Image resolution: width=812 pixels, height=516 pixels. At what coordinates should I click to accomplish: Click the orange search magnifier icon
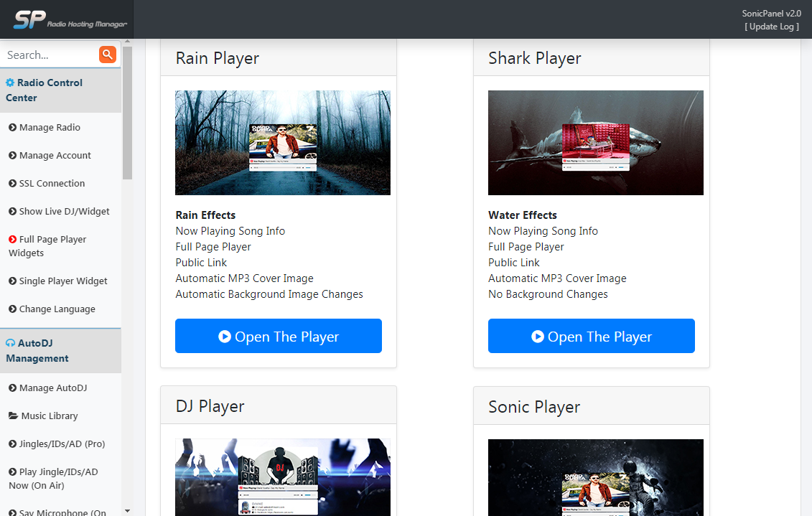107,55
